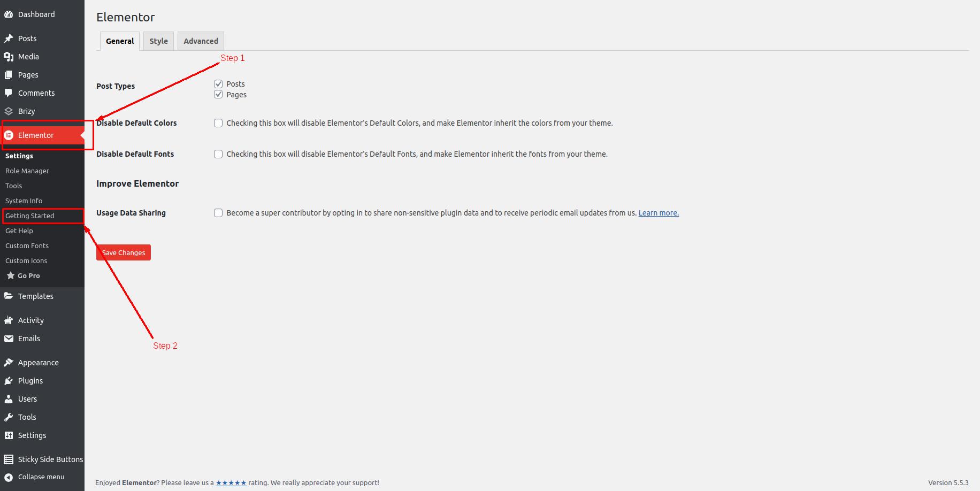Click the Brizy layers icon
Screen dimensions: 980x491
click(9, 111)
